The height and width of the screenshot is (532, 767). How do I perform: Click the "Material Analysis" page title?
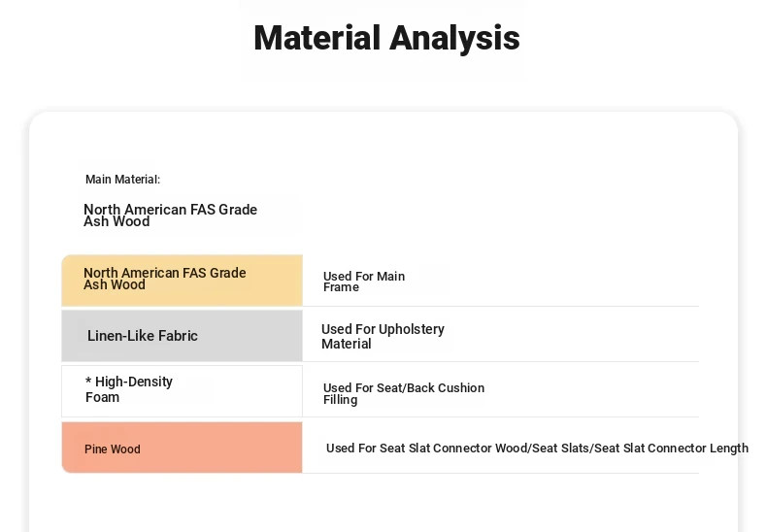coord(386,39)
